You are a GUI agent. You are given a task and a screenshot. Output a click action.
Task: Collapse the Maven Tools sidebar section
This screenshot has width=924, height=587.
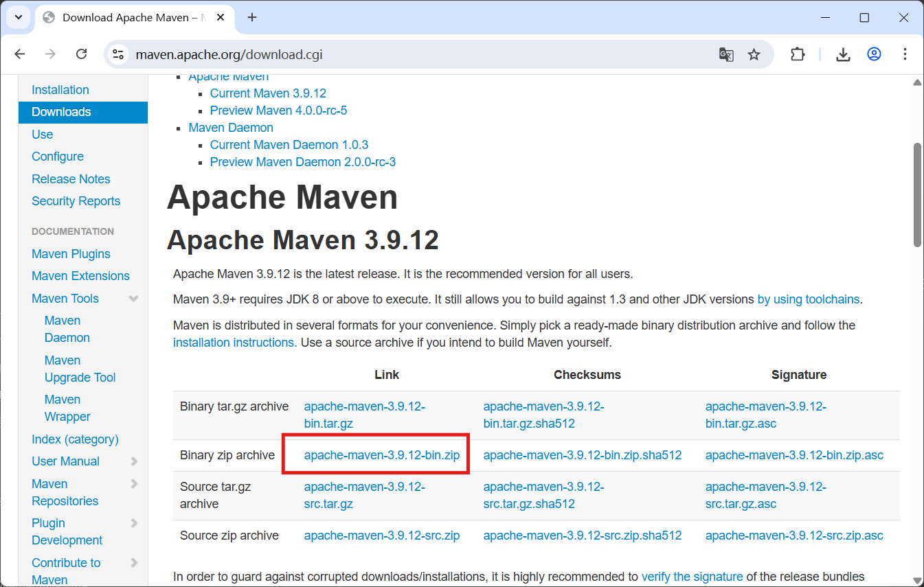pos(133,299)
